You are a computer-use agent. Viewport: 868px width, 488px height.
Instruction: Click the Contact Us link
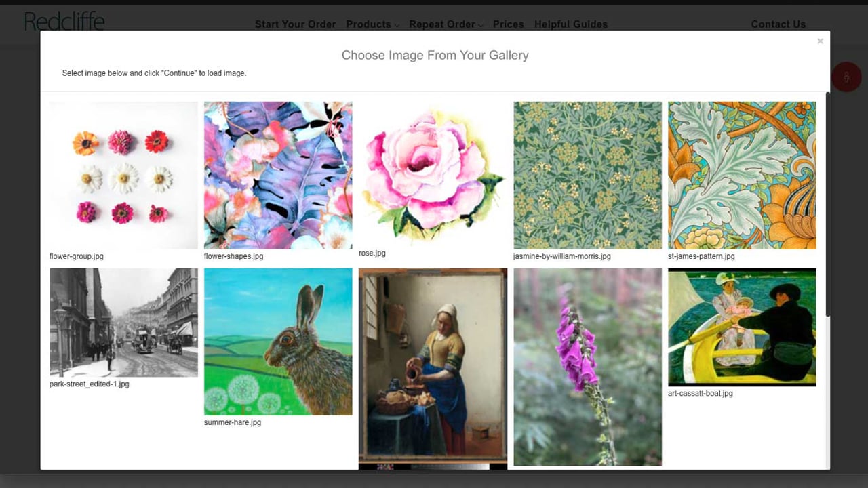pyautogui.click(x=778, y=24)
